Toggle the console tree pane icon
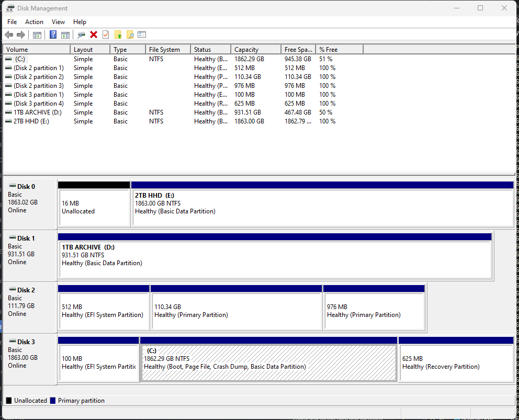 [x=37, y=35]
